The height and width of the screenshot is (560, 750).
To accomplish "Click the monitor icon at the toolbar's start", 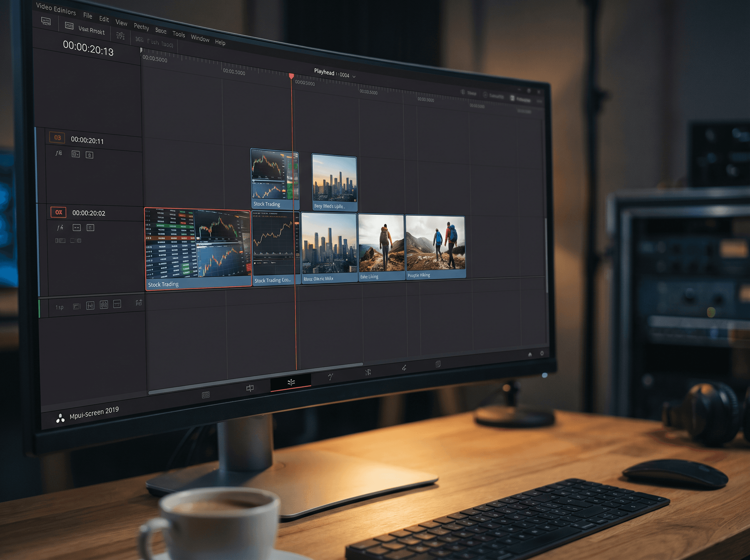I will click(x=46, y=21).
